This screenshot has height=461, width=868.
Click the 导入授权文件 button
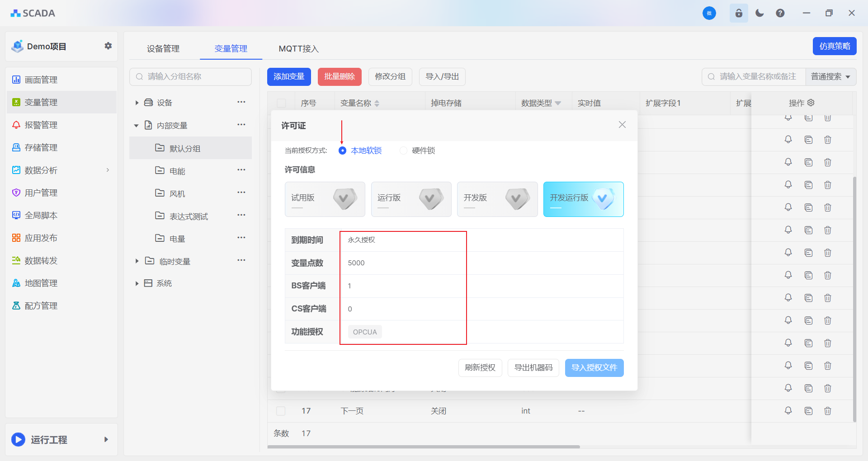coord(594,367)
